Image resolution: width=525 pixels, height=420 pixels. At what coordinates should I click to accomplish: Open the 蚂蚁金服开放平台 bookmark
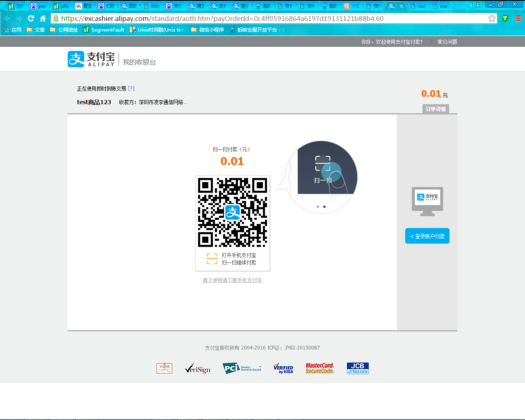point(257,30)
